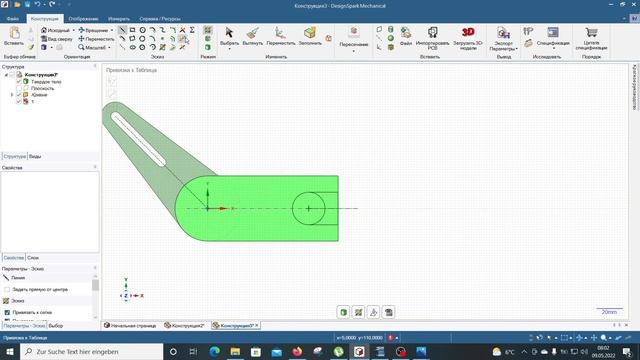Click the taskbar search field
This screenshot has width=640, height=360.
click(x=91, y=351)
